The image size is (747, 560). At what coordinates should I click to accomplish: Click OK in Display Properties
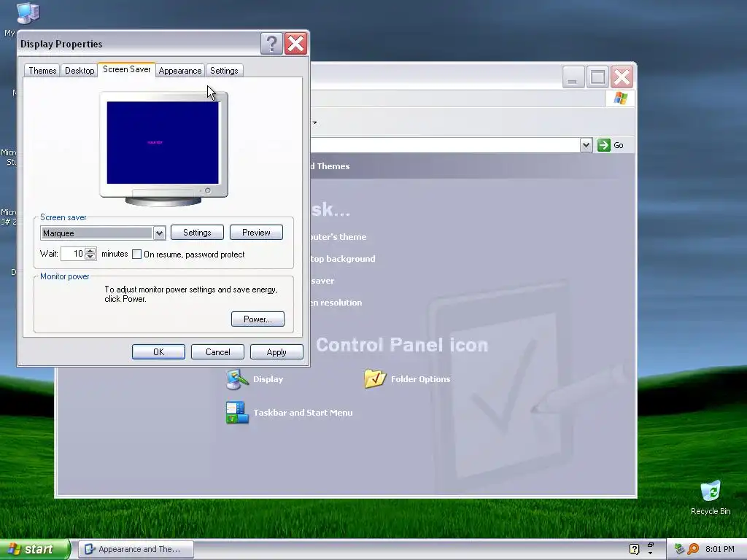pyautogui.click(x=158, y=352)
